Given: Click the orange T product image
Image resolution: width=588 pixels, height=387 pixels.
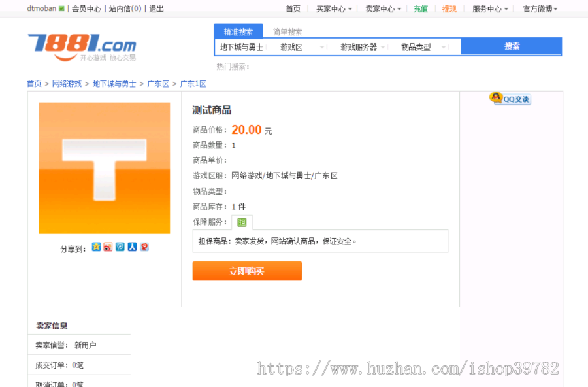Looking at the screenshot, I should tap(105, 168).
